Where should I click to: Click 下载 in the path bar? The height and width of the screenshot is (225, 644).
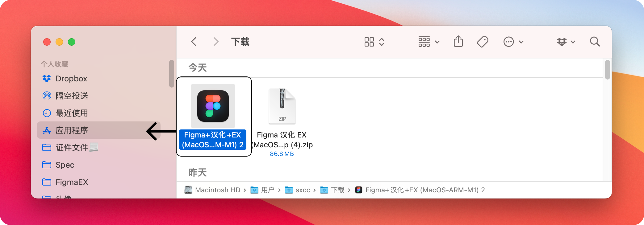tap(338, 190)
